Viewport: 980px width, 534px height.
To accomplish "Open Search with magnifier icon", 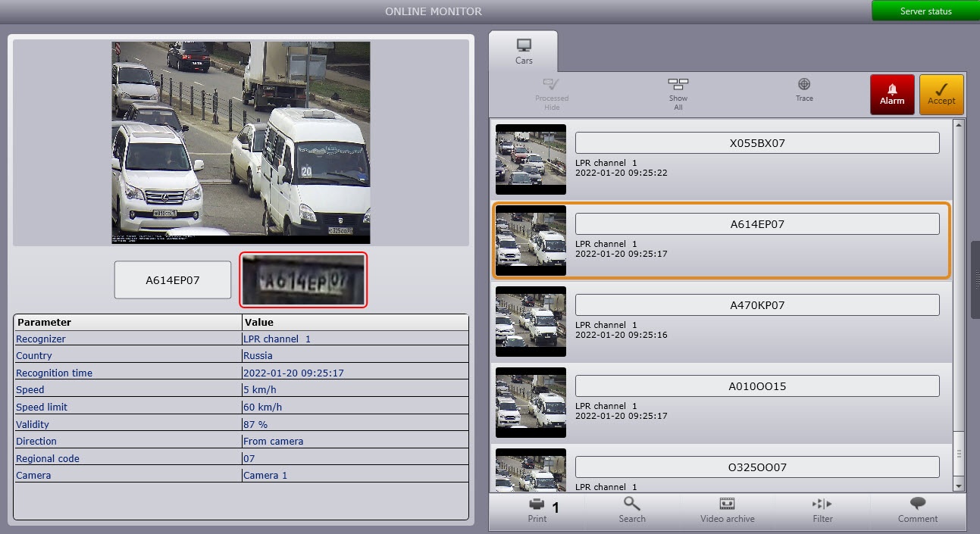I will (631, 510).
